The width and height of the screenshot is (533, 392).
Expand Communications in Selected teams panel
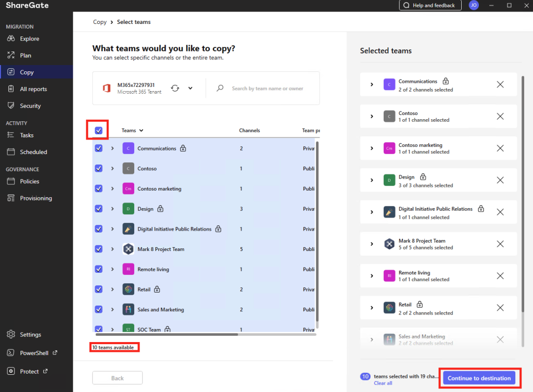point(372,85)
